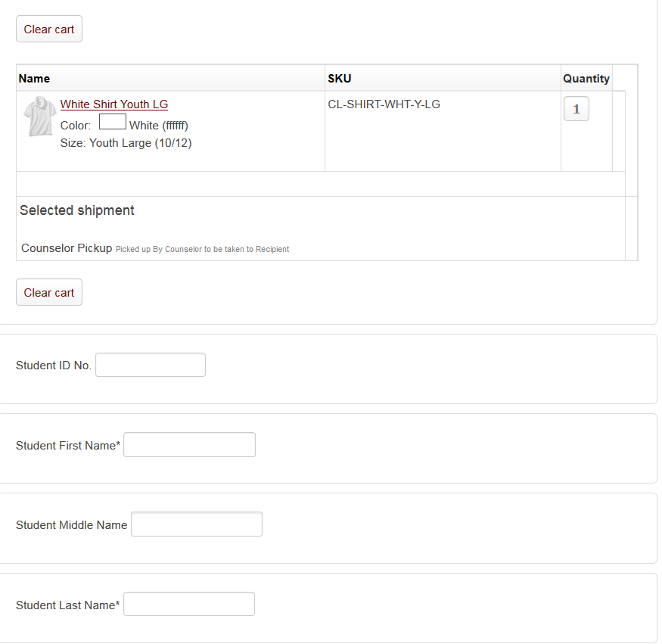The width and height of the screenshot is (662, 644).
Task: Select the Counselor Pickup shipment option
Action: 67,247
